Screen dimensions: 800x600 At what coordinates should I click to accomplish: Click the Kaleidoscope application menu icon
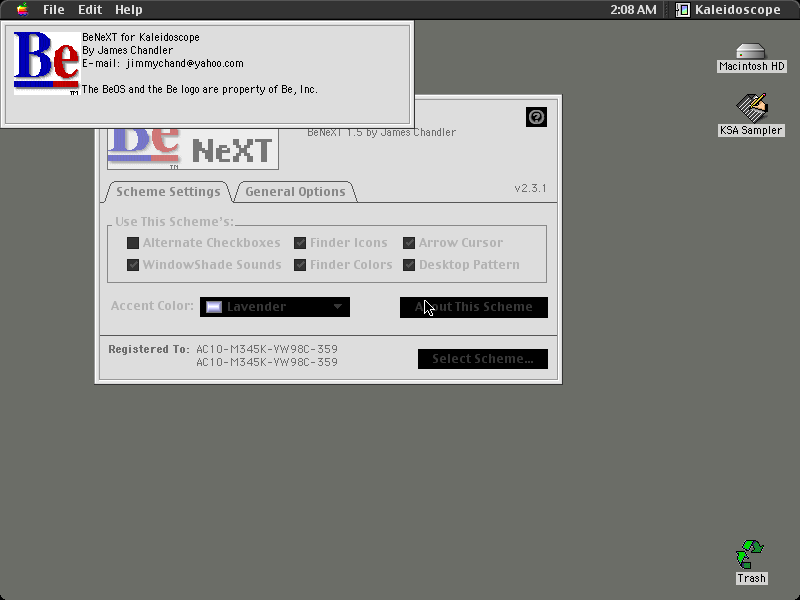[683, 9]
